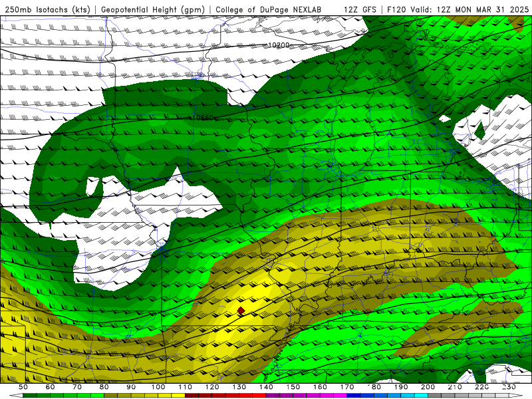Select the dark maroon swatch under the 110 mark
Image resolution: width=532 pixels, height=399 pixels.
192,395
